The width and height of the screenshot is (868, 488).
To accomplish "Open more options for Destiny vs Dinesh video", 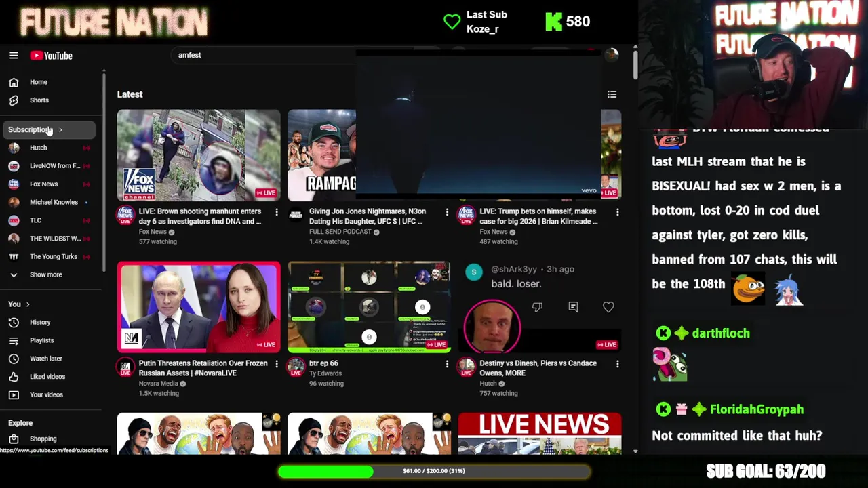I will [x=617, y=364].
